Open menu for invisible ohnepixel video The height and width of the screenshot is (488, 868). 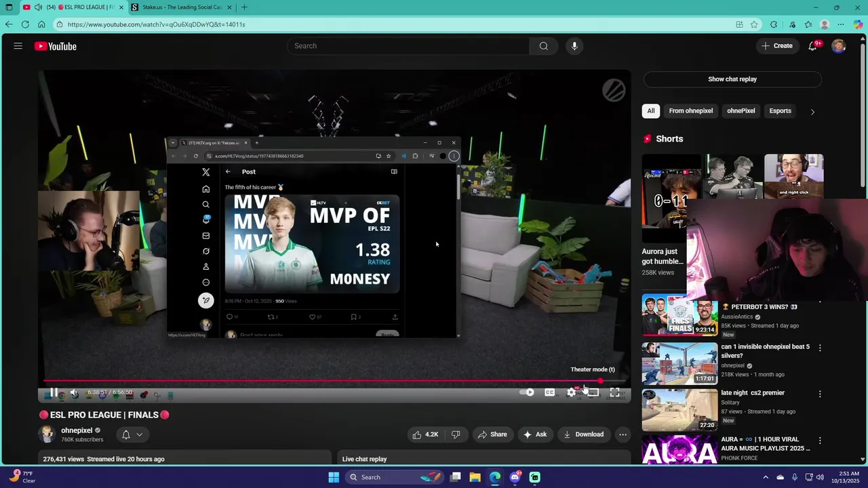pyautogui.click(x=820, y=348)
